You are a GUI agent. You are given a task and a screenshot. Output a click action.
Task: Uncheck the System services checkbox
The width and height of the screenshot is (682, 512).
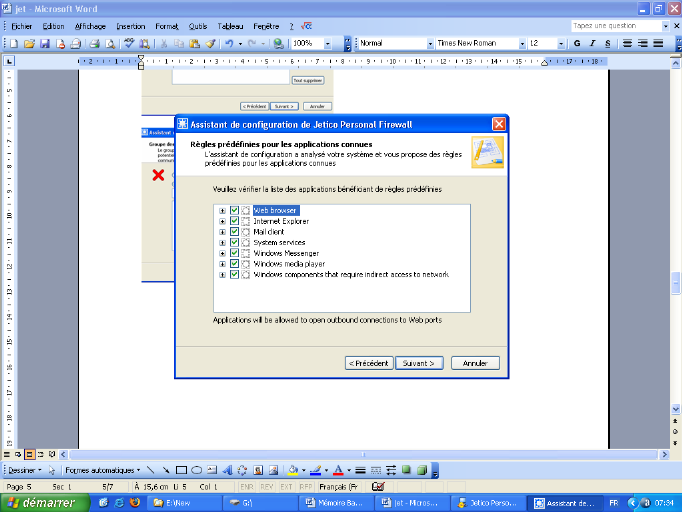point(234,242)
